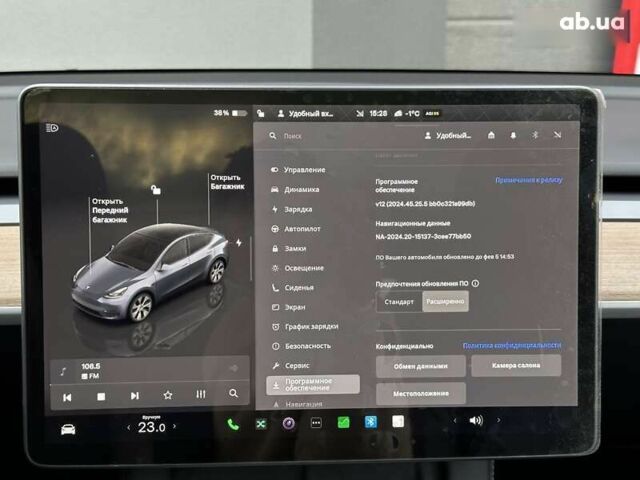Add 108.5 FM to favorites star
The width and height of the screenshot is (640, 480).
pos(168,395)
